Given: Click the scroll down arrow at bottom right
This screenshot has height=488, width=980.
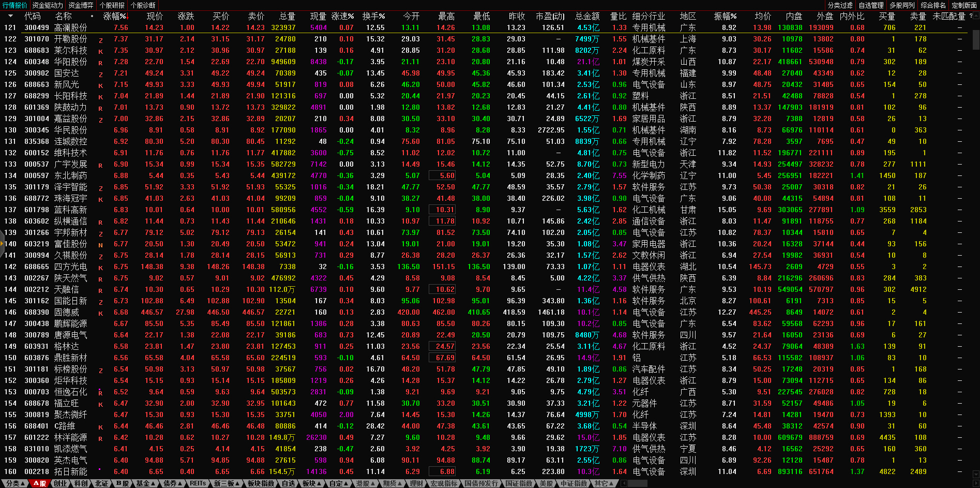Looking at the screenshot, I should click(x=976, y=474).
